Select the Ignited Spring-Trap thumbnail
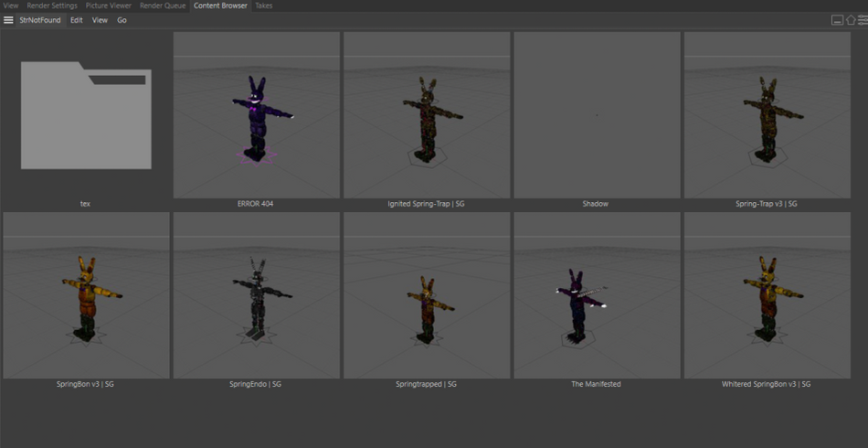The width and height of the screenshot is (868, 448). (427, 114)
